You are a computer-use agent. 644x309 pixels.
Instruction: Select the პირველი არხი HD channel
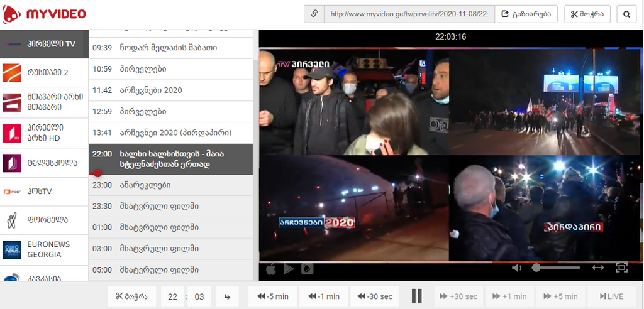point(45,133)
